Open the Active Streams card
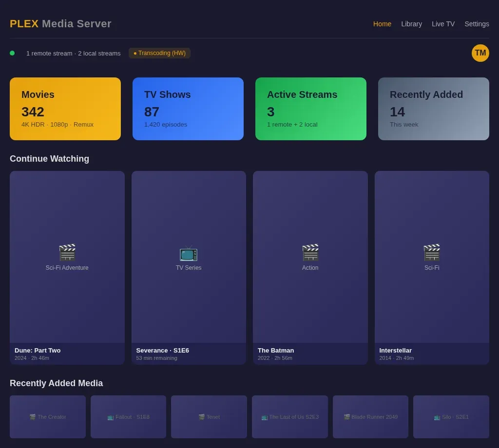The width and height of the screenshot is (499, 448). 310,109
